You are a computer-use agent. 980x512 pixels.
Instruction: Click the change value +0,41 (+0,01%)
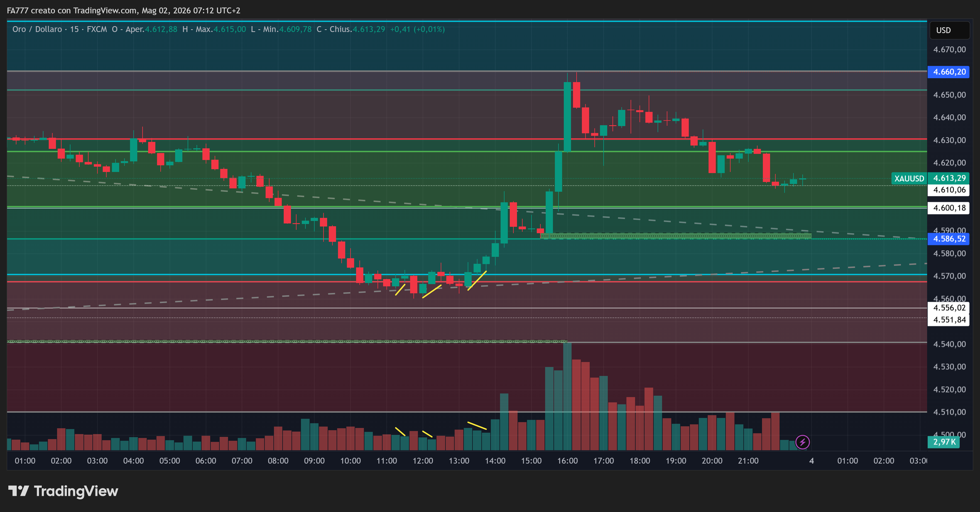click(417, 29)
